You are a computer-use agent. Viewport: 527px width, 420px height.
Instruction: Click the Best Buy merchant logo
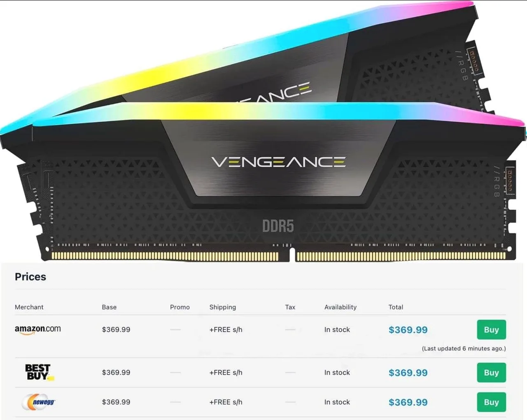(38, 372)
